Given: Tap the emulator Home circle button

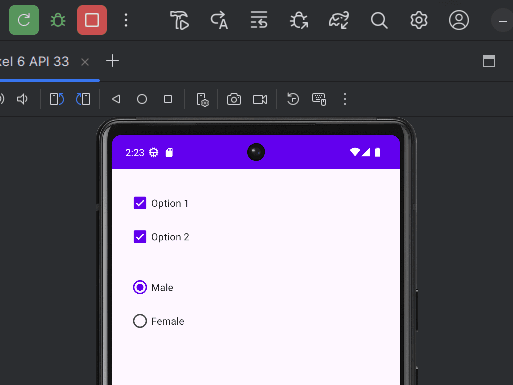Looking at the screenshot, I should tap(142, 99).
